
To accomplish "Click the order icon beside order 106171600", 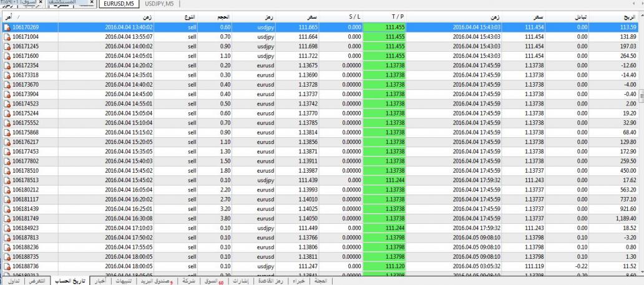I will pos(7,56).
